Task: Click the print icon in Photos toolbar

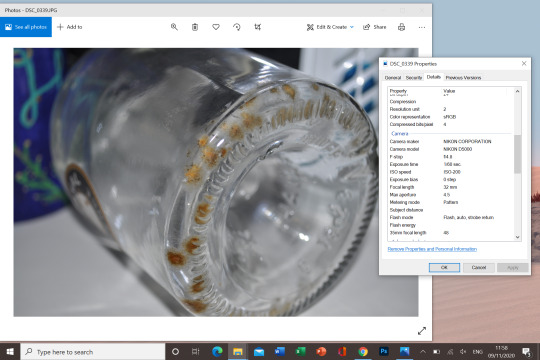Action: (x=402, y=27)
